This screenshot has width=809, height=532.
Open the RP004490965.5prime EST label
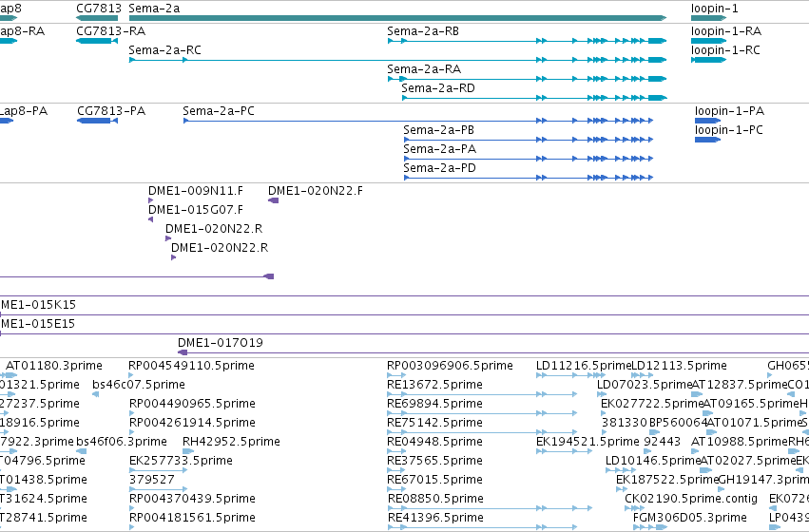[x=192, y=404]
